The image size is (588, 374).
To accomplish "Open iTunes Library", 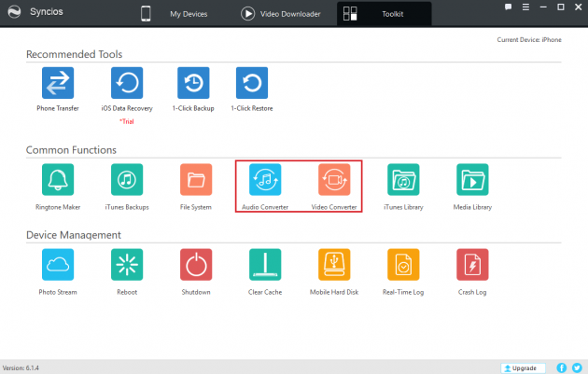I will click(x=403, y=179).
